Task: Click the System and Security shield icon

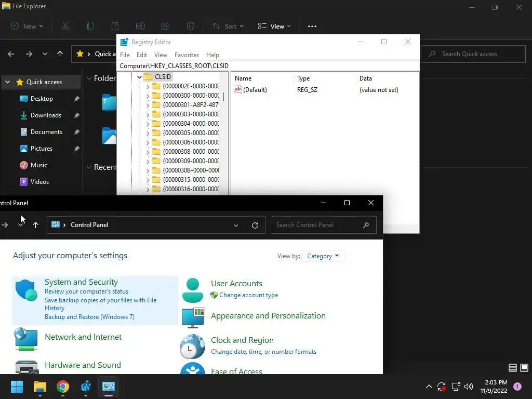Action: click(26, 290)
